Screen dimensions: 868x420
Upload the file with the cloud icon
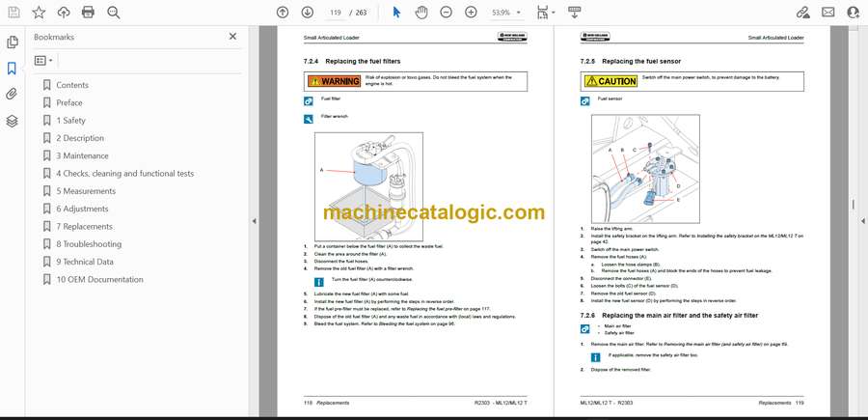point(64,13)
